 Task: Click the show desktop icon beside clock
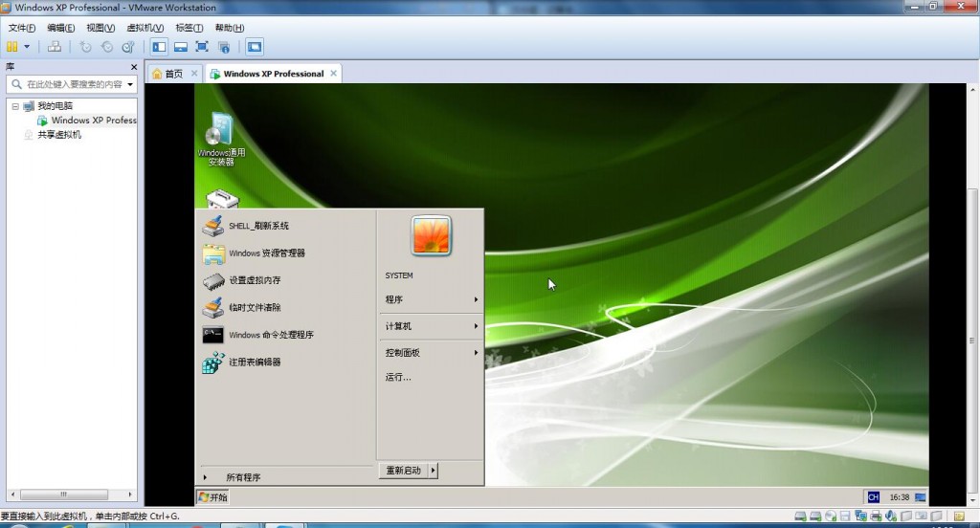click(920, 497)
